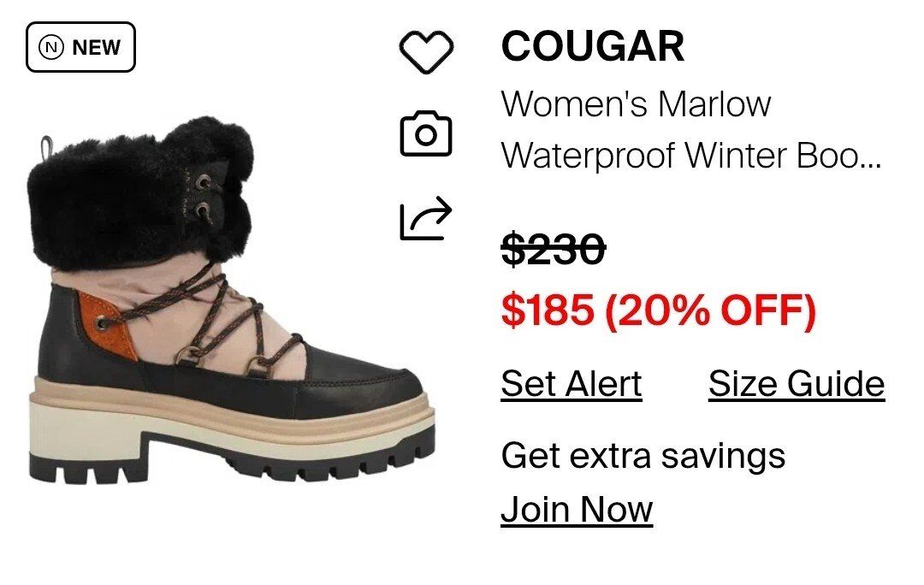Open Women's Marlow product title
The image size is (924, 585).
point(636,104)
